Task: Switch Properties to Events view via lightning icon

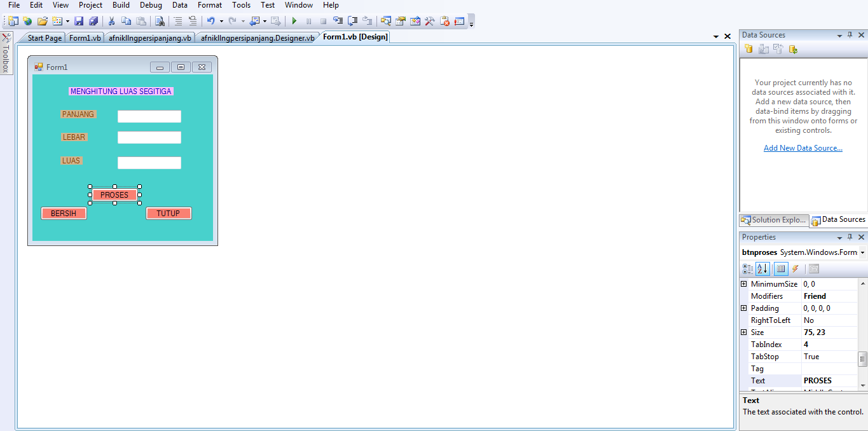Action: point(796,268)
